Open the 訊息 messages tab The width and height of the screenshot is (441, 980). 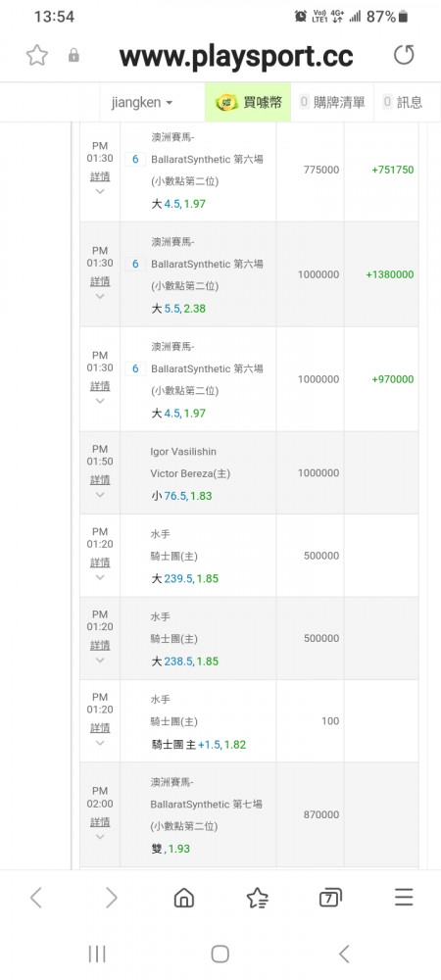(403, 103)
